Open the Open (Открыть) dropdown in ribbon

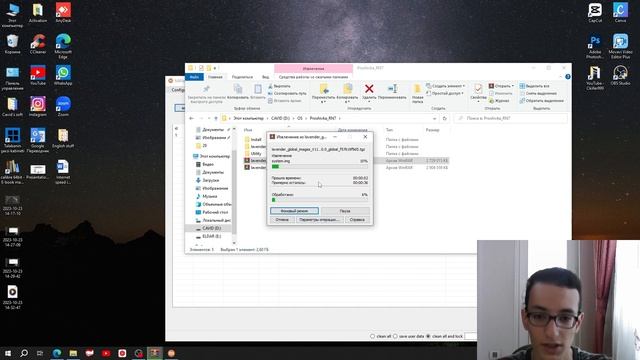coord(501,86)
